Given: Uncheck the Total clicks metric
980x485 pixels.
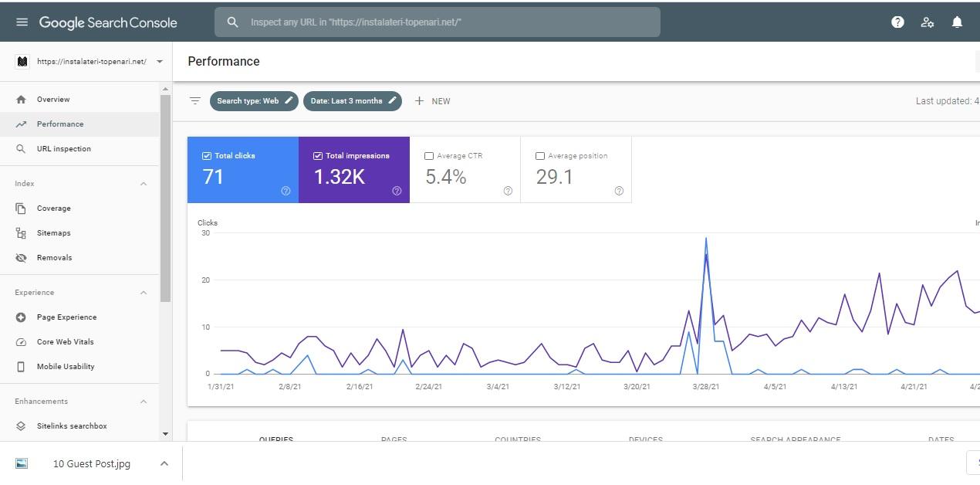Looking at the screenshot, I should tap(206, 155).
